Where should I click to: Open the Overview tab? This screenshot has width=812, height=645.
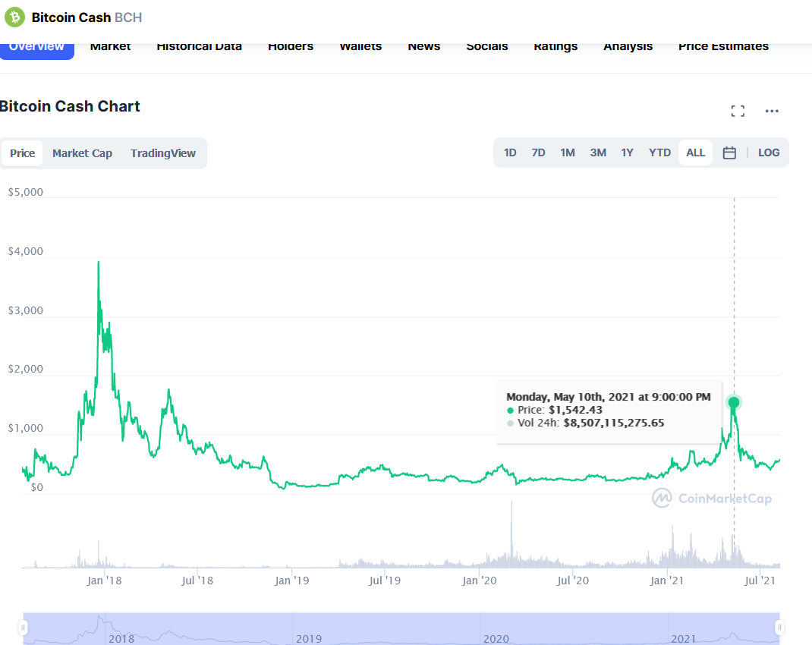tap(36, 49)
